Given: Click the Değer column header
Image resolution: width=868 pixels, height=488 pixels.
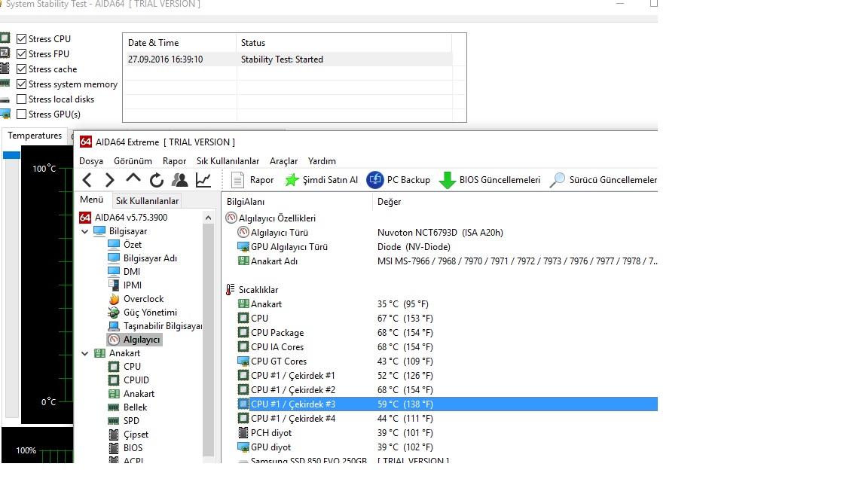Looking at the screenshot, I should tap(515, 202).
